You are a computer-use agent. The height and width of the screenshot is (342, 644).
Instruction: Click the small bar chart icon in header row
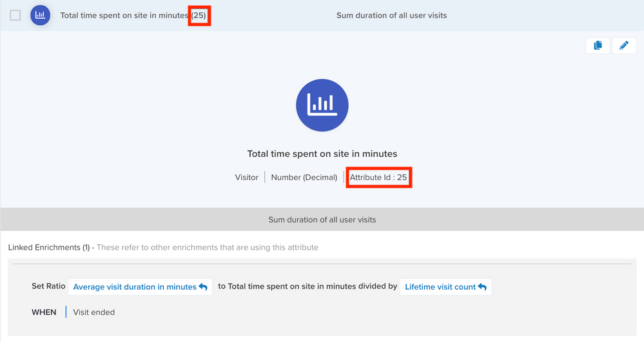[41, 15]
